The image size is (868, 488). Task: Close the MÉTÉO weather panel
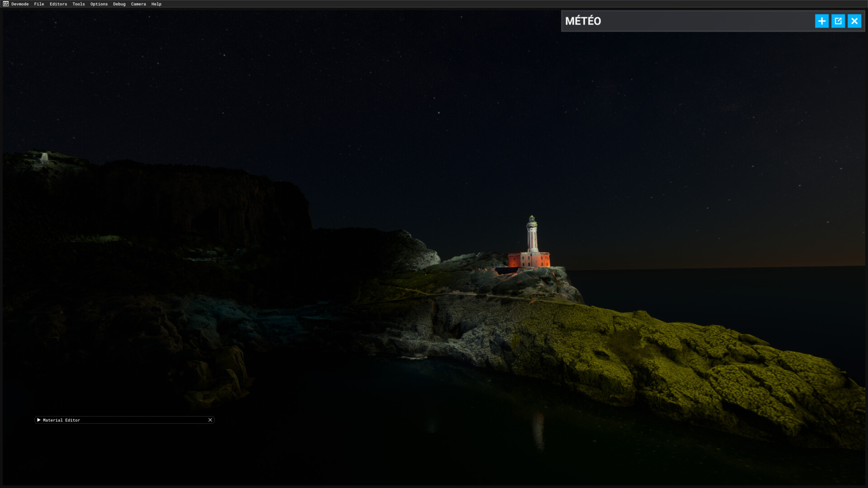[854, 21]
